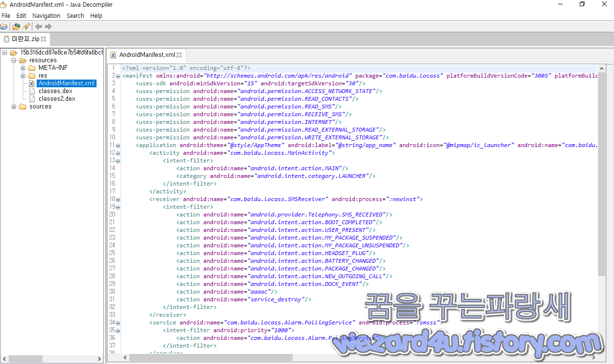
Task: Click the resources folder icon
Action: click(x=23, y=60)
